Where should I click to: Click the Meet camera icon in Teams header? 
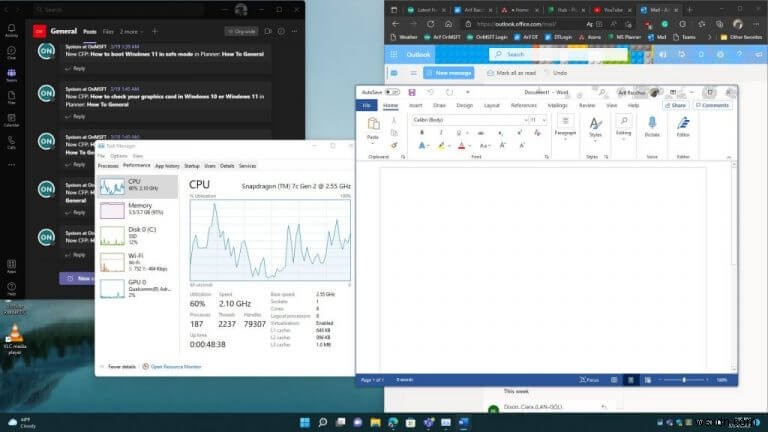pyautogui.click(x=268, y=31)
